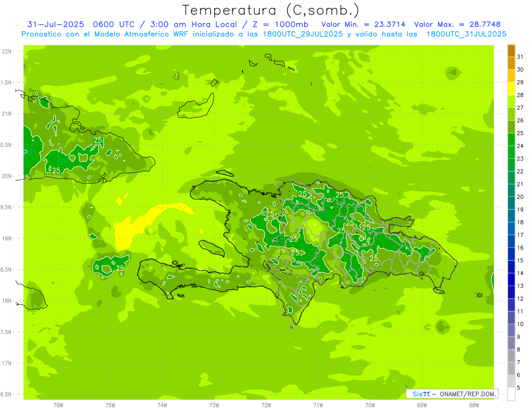Screen dimensions: 532x411
Task: Pick the light gray swatch between 5 and 6
Action: (511, 381)
